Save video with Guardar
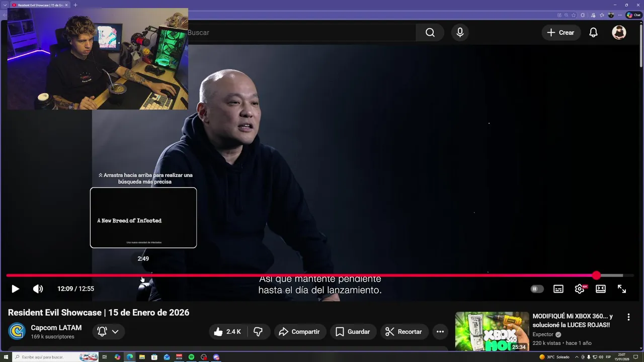The width and height of the screenshot is (644, 362). click(353, 332)
